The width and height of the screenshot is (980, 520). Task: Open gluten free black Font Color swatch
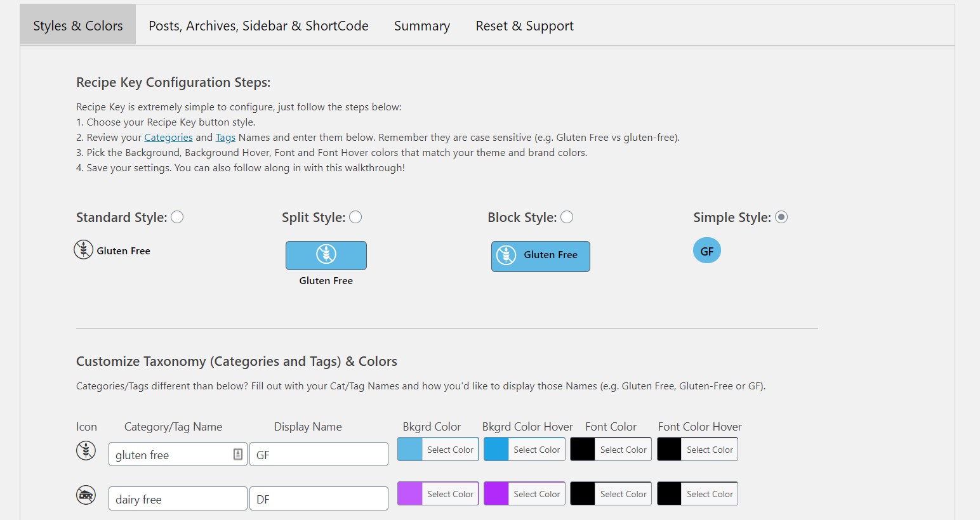(583, 450)
